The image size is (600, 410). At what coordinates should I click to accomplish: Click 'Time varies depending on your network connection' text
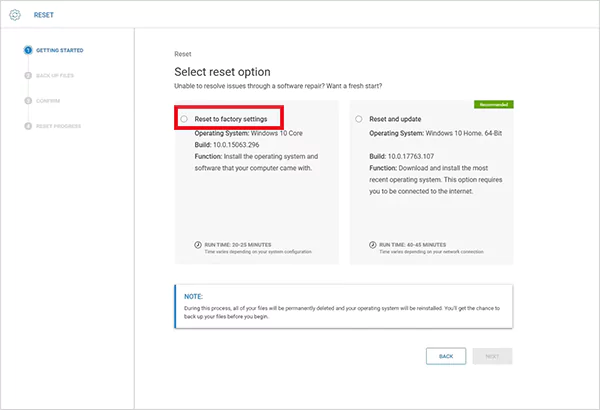[x=432, y=252]
